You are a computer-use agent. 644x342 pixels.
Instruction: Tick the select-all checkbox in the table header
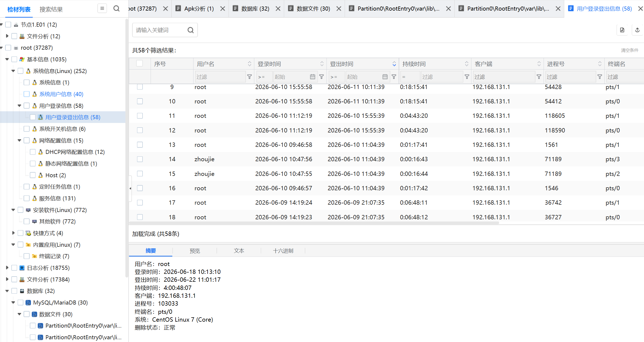[139, 64]
